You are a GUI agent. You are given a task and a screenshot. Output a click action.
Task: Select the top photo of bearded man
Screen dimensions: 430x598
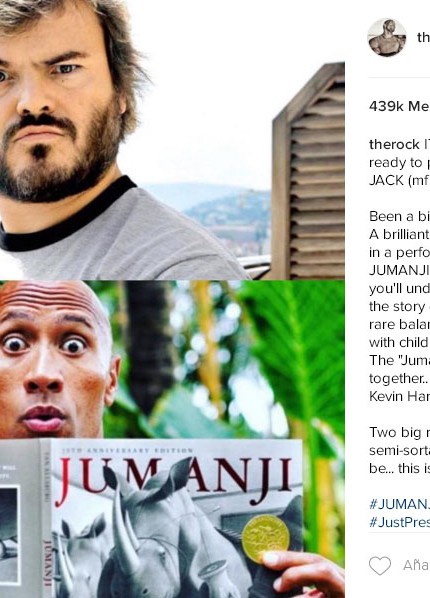coord(172,140)
